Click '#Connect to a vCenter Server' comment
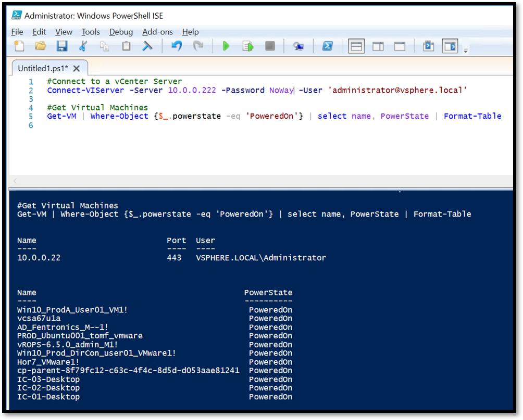 coord(115,81)
